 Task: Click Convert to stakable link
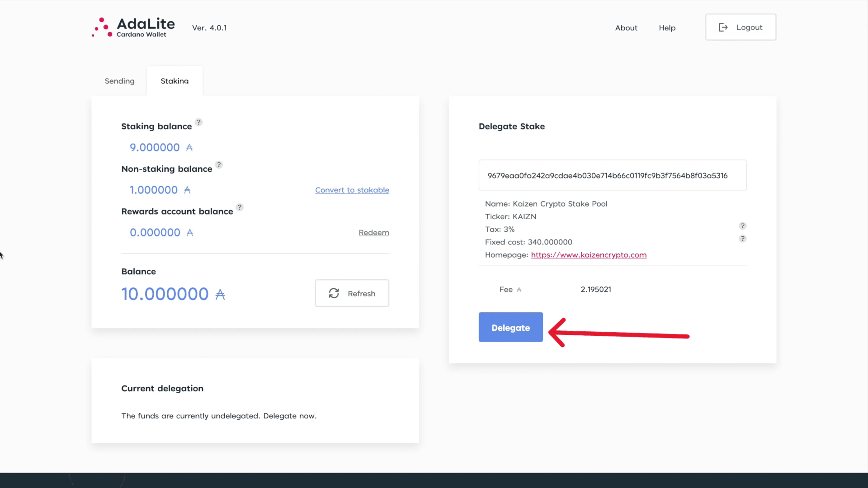coord(352,190)
